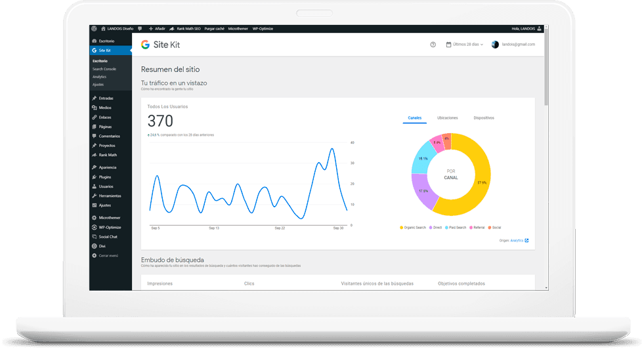The height and width of the screenshot is (349, 644).
Task: Click the 370 total users value
Action: point(160,121)
